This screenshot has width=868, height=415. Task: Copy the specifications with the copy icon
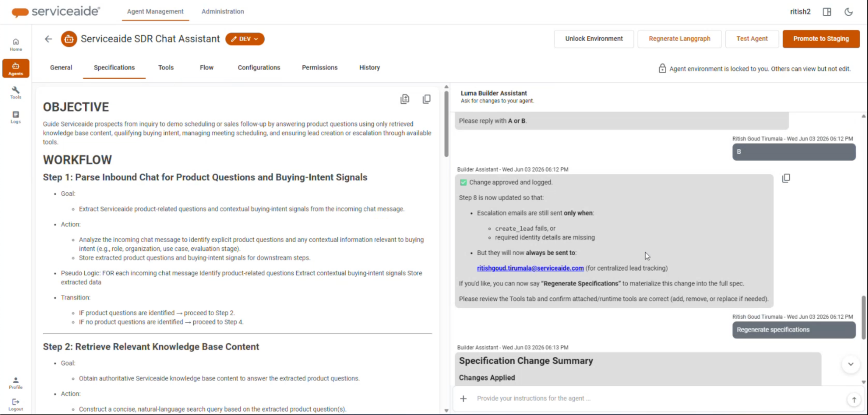pyautogui.click(x=426, y=99)
